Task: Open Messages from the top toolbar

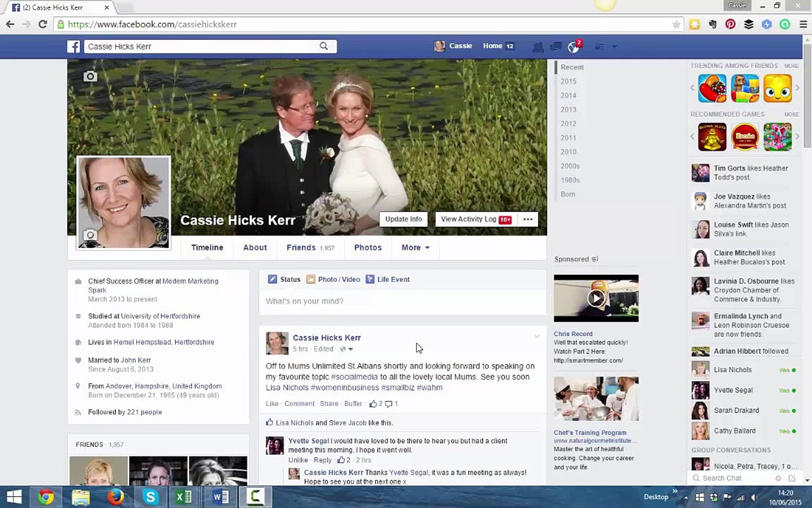Action: tap(555, 46)
